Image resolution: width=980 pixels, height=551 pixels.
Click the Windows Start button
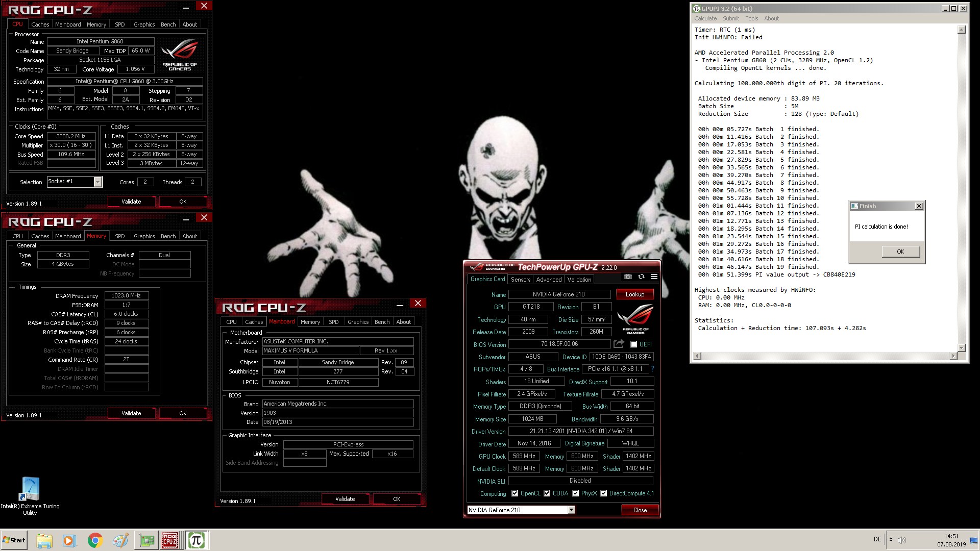14,540
